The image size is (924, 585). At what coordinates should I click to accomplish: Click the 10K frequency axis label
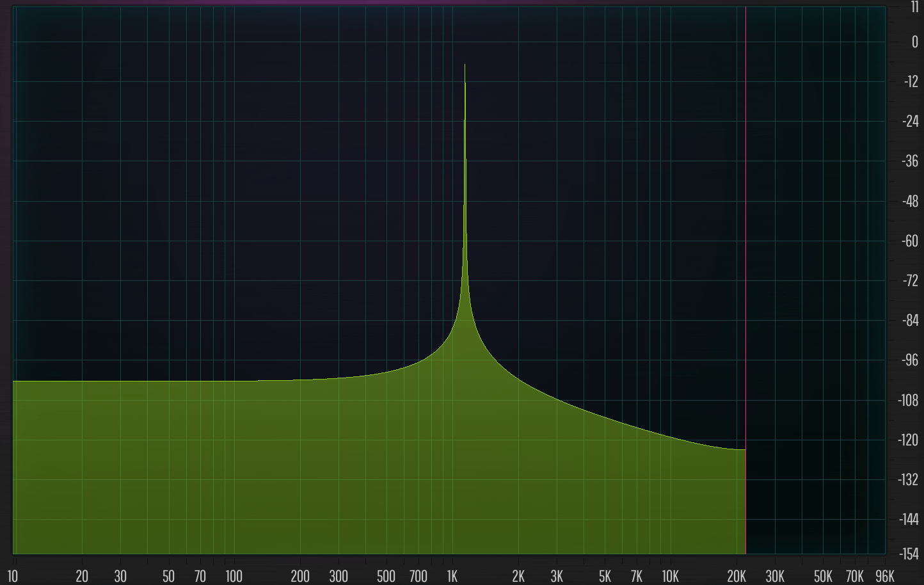click(670, 576)
